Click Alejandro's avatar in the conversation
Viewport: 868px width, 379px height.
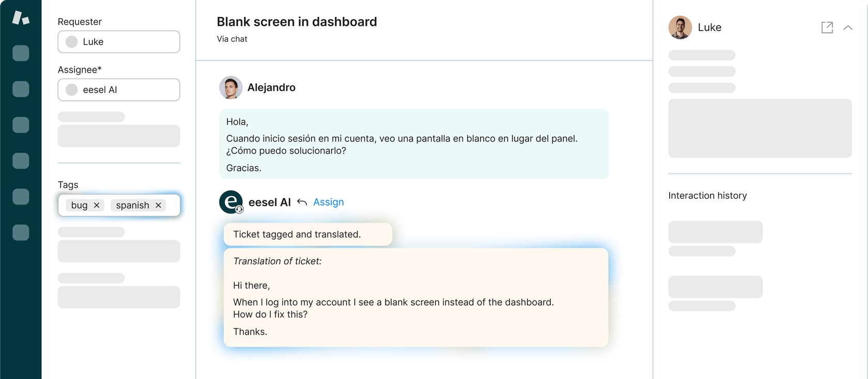click(x=230, y=88)
